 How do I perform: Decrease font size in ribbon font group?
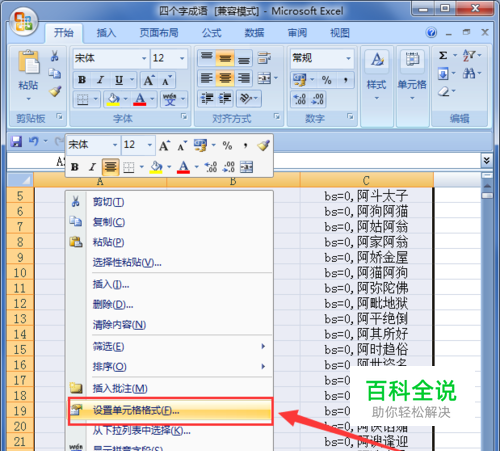(x=166, y=80)
